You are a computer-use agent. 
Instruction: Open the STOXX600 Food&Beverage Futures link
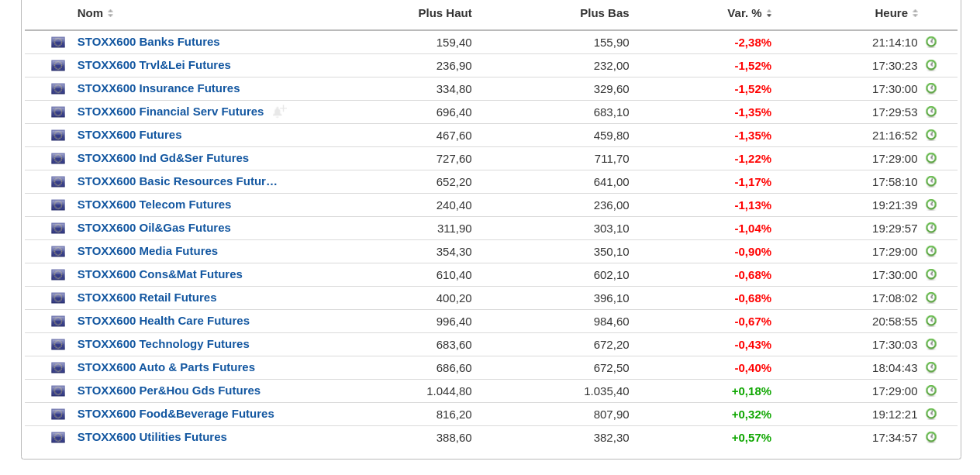175,414
